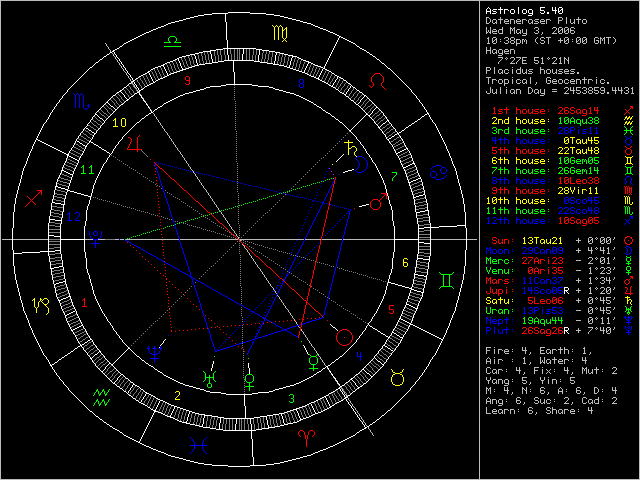Select the 'Julian Day = 2453859.4431' line
The width and height of the screenshot is (640, 480).
click(558, 90)
